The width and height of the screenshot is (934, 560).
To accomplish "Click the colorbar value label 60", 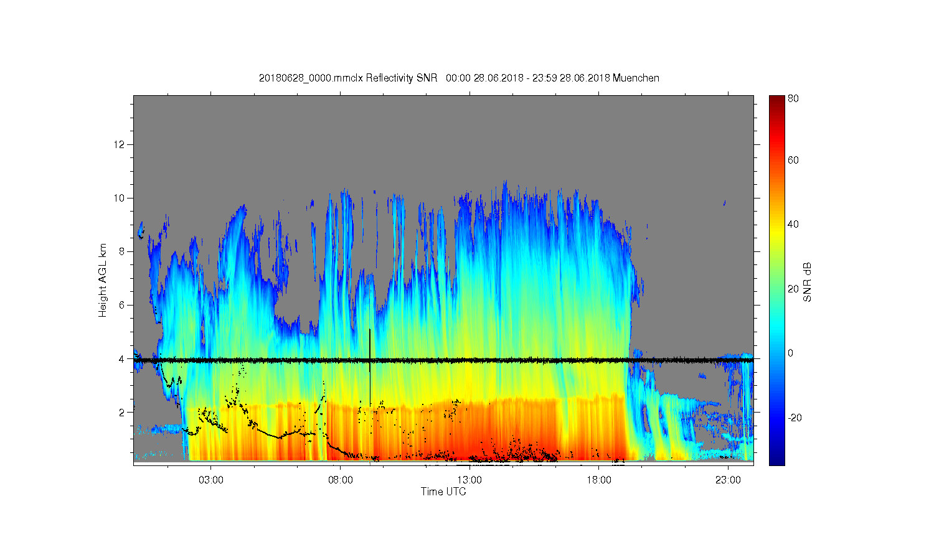I will click(793, 160).
